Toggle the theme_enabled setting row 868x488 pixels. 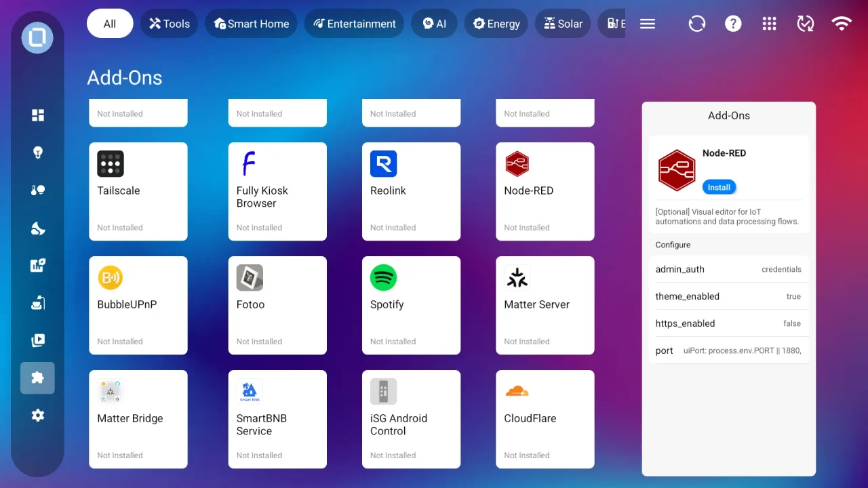tap(728, 296)
